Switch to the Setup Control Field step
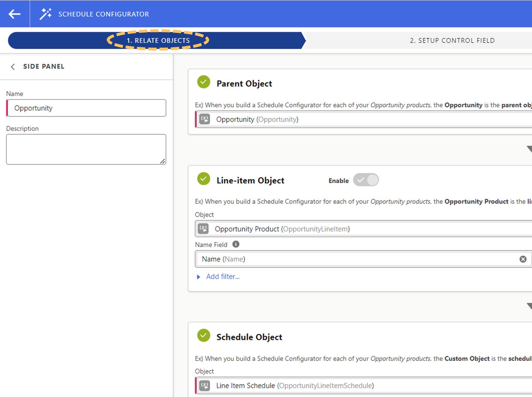 tap(452, 41)
